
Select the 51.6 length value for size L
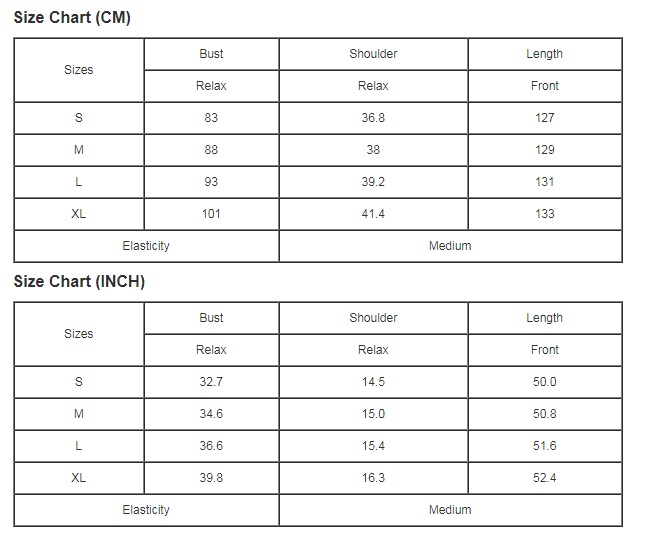pyautogui.click(x=544, y=446)
